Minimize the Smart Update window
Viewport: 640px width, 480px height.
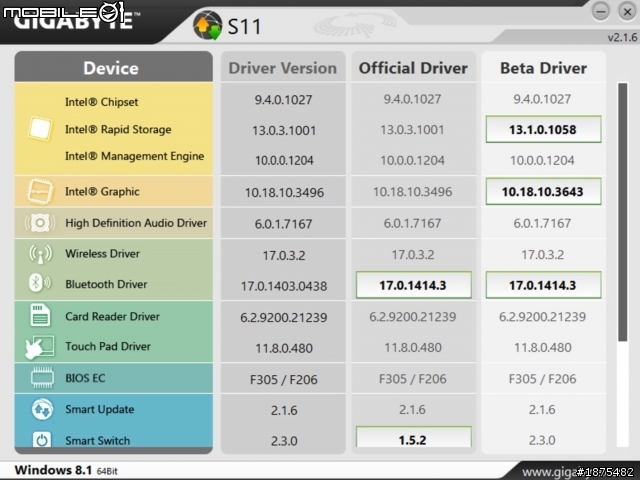pyautogui.click(x=600, y=11)
